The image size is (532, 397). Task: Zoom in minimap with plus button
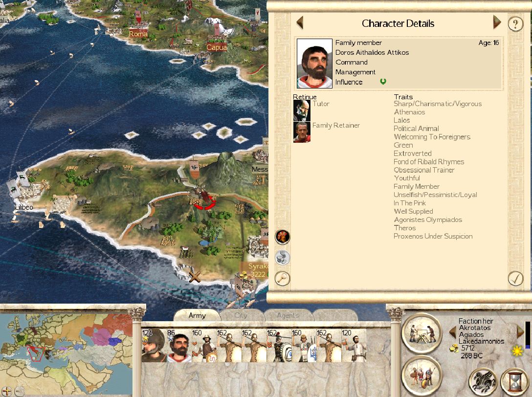click(x=6, y=391)
